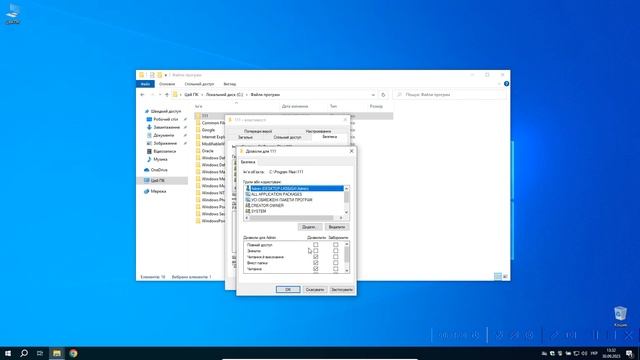This screenshot has height=360, width=640.
Task: Show hidden tray icons via the chevron
Action: click(x=544, y=353)
